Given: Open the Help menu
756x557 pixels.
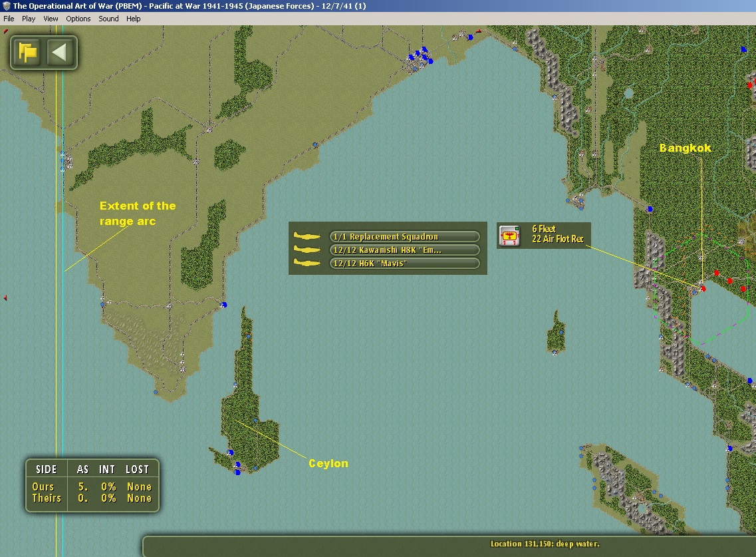Looking at the screenshot, I should 134,19.
